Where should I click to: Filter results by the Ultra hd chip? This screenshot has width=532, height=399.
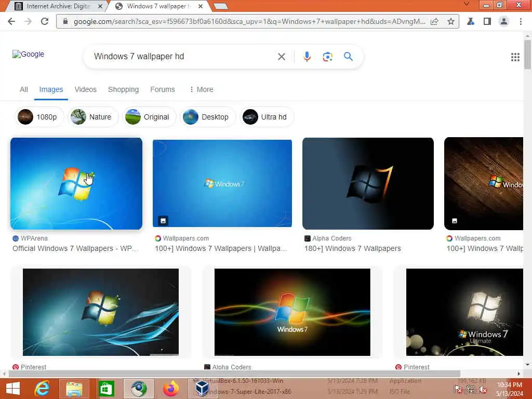267,117
